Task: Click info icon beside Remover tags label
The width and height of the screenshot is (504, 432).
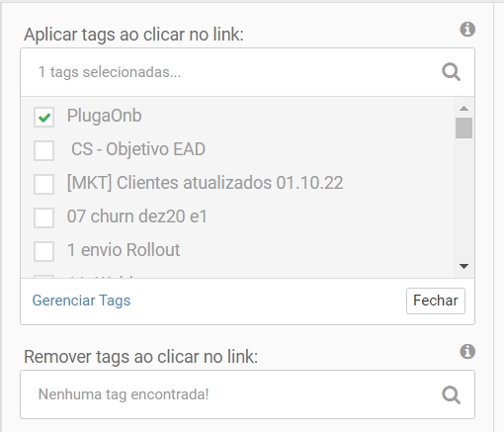Action: coord(467,351)
